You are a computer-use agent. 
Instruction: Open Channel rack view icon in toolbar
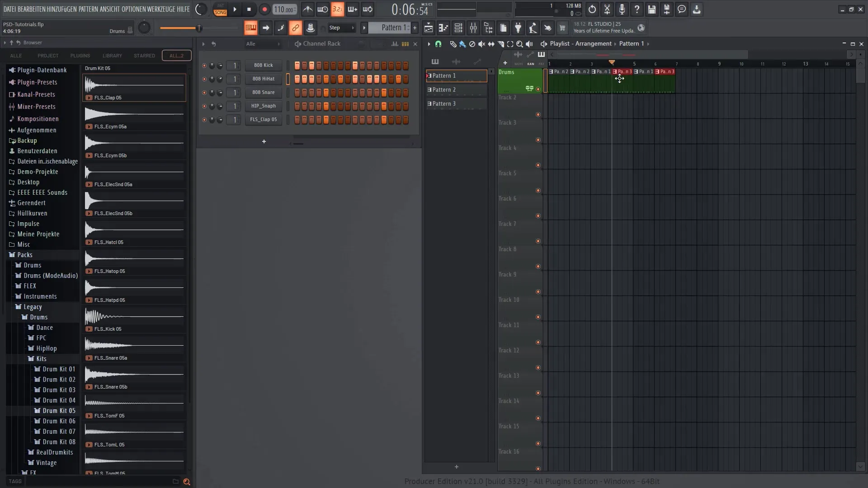pyautogui.click(x=458, y=28)
